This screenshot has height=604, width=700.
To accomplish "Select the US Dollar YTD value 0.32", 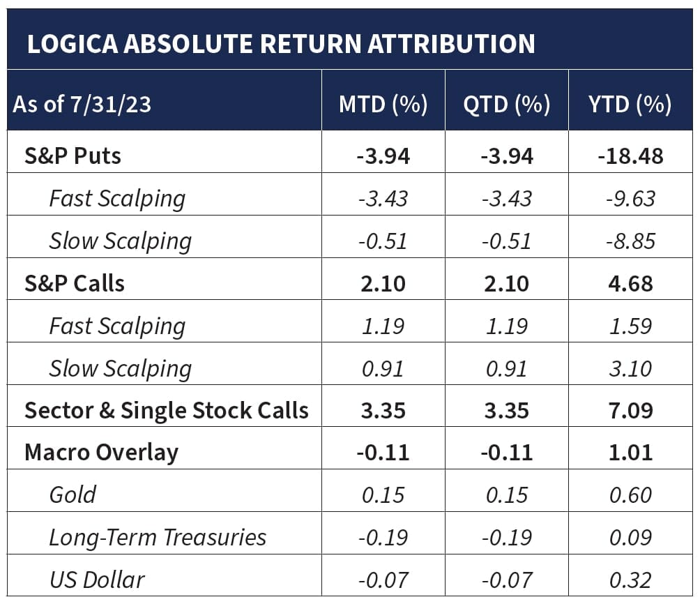I will 630,580.
